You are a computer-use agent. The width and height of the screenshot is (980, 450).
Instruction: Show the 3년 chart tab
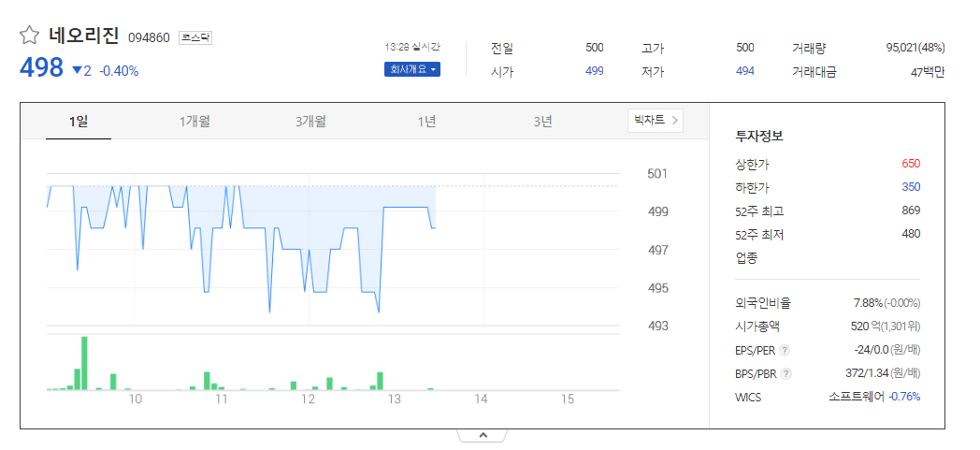click(x=542, y=122)
